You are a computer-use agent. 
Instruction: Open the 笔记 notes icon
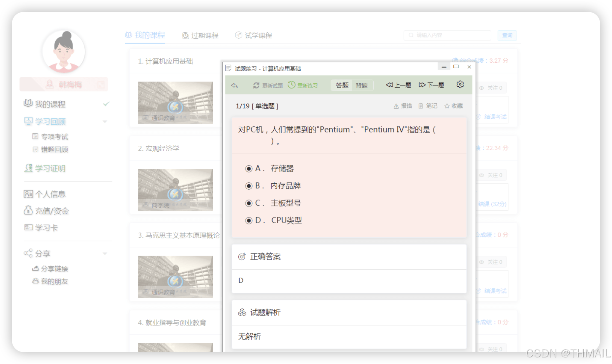click(x=421, y=106)
